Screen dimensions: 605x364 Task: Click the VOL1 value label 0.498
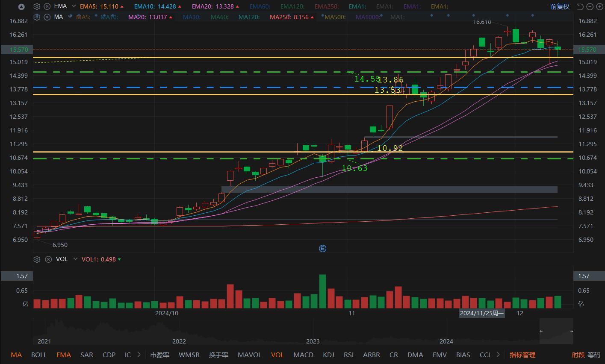pyautogui.click(x=108, y=259)
